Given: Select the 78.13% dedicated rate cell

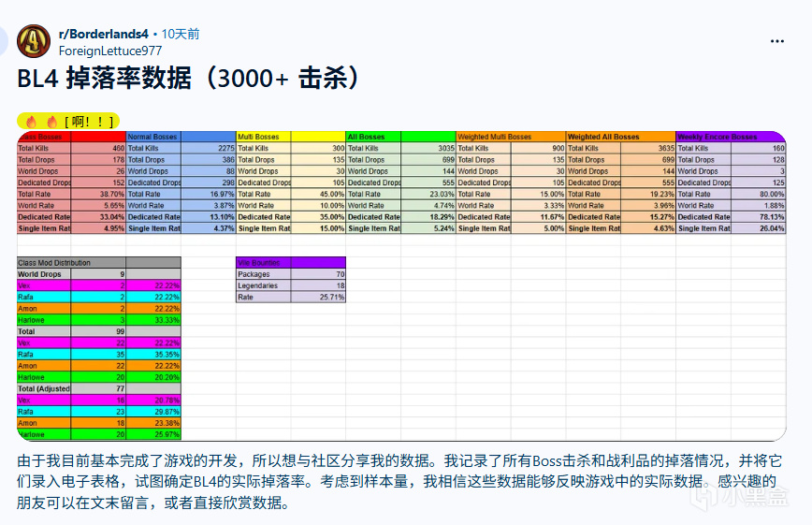Looking at the screenshot, I should (758, 216).
